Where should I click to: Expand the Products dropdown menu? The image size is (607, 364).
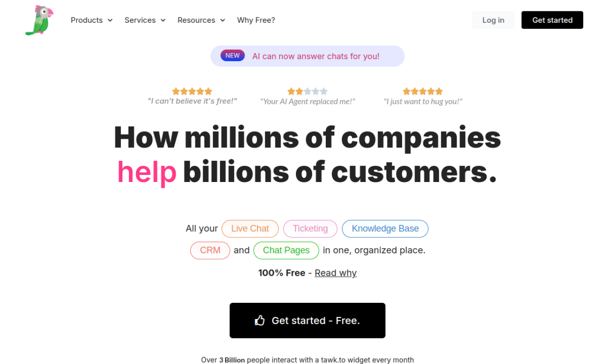[92, 20]
